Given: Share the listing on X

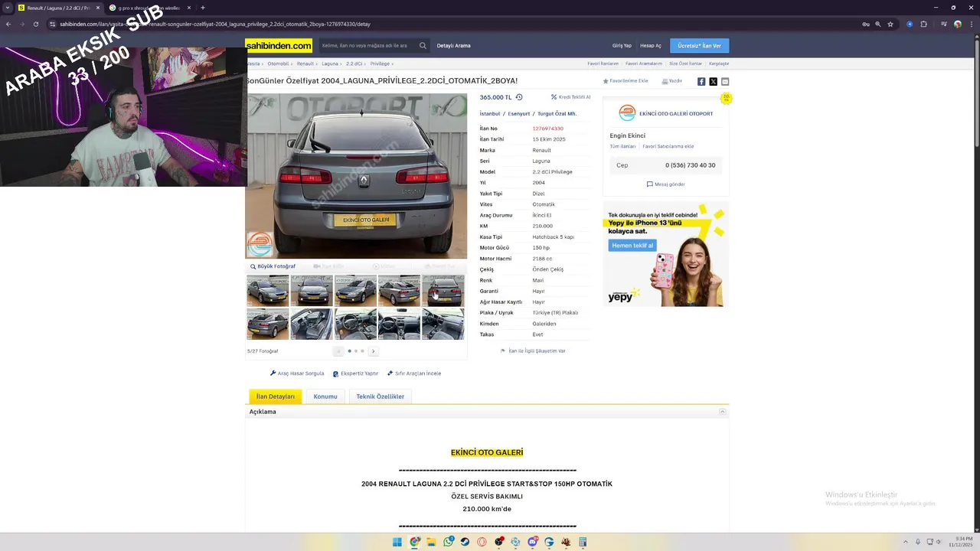Looking at the screenshot, I should 714,81.
